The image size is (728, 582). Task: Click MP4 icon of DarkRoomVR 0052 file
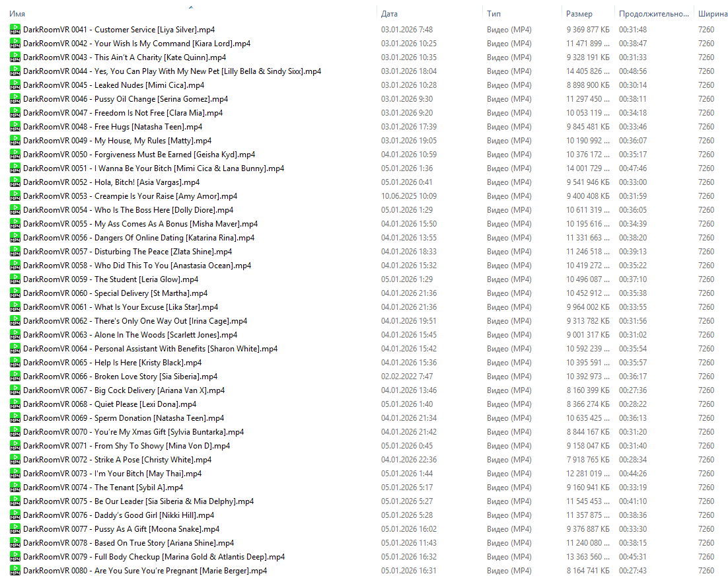coord(15,182)
